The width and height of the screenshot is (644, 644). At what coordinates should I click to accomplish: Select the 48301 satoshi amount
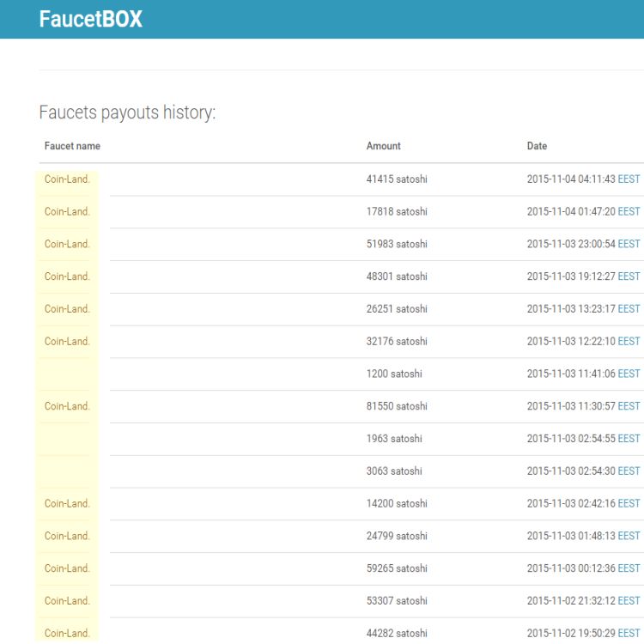[397, 276]
